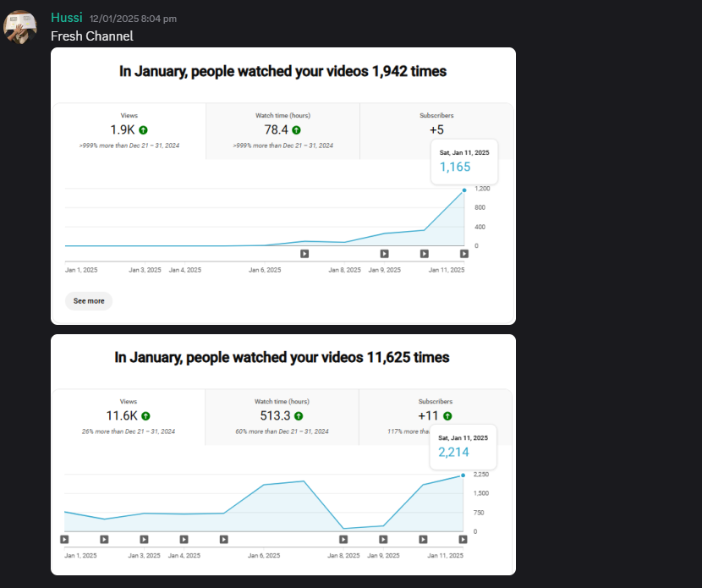Select the Watch time 78.4 tab
This screenshot has width=702, height=588.
point(283,131)
